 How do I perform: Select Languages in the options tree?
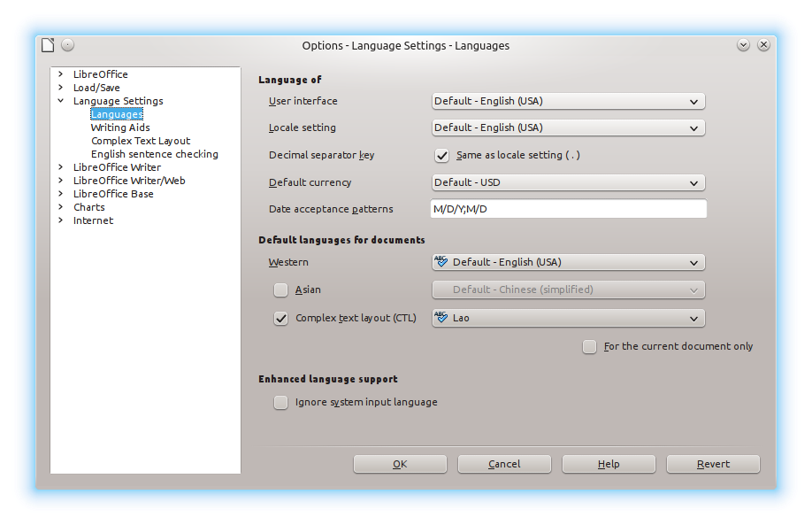point(117,114)
